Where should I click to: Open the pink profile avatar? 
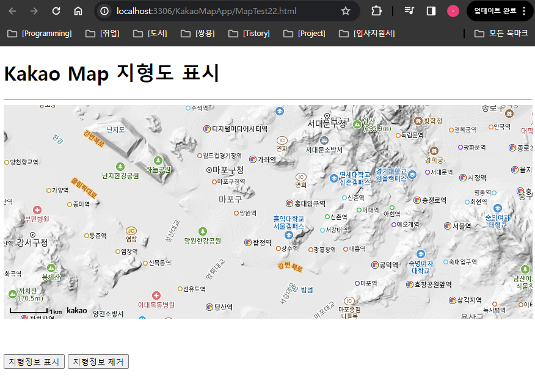453,11
